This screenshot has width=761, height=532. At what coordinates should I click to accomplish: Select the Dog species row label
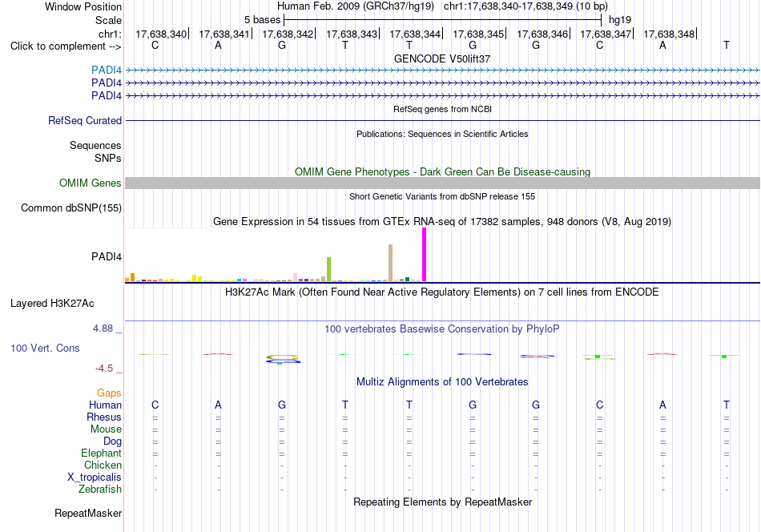[x=113, y=441]
